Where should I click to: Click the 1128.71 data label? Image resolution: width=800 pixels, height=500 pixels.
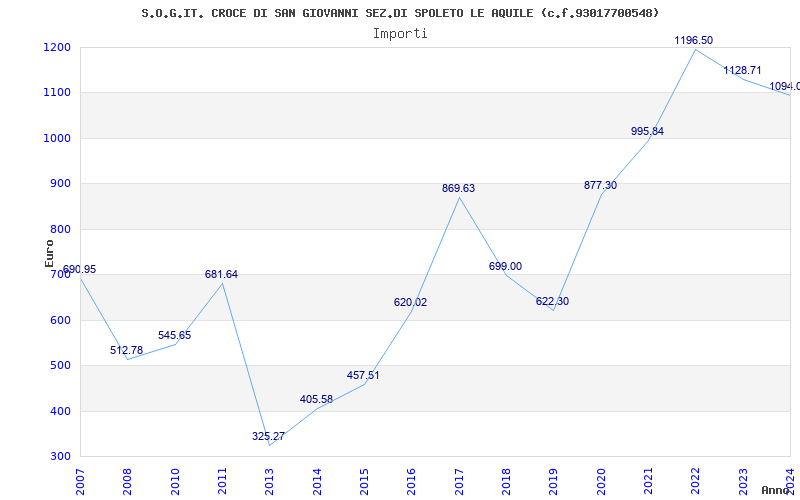click(742, 70)
